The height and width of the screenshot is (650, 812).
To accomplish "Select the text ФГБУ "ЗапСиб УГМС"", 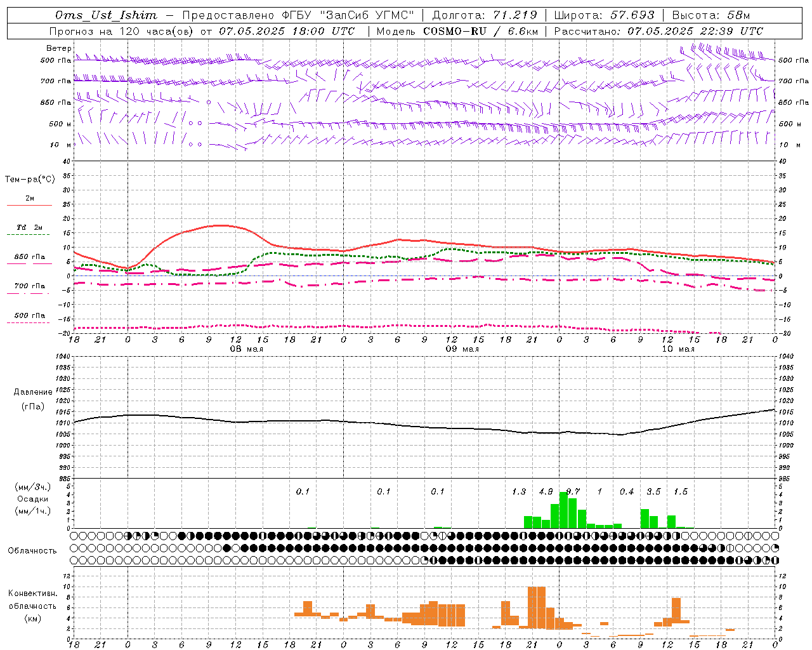I will click(347, 15).
